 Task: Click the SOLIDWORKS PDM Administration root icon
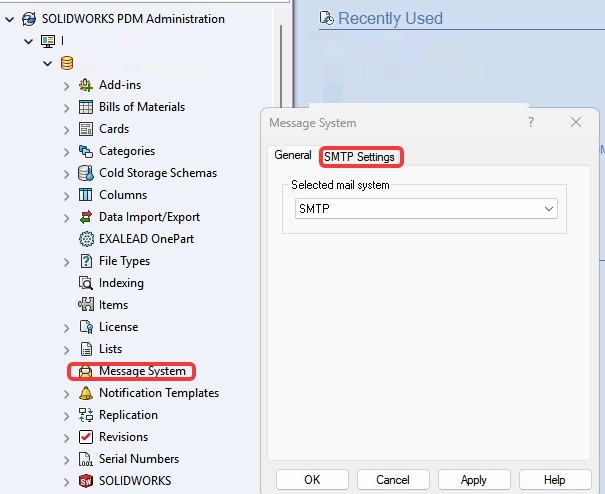click(29, 19)
